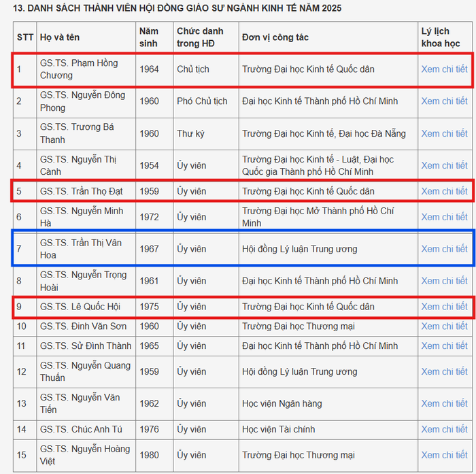Open Xem chi tiết for Lê Quốc Hội
The width and height of the screenshot is (476, 474).
tap(444, 307)
